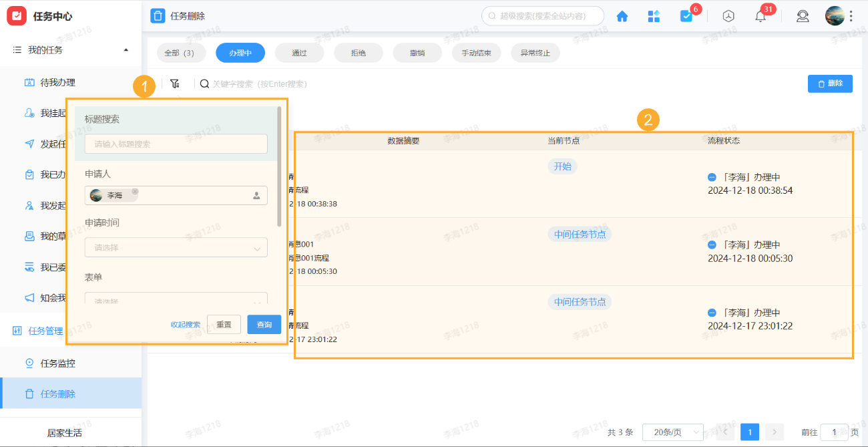Image resolution: width=868 pixels, height=447 pixels.
Task: Open the filter funnel icon above the list
Action: click(x=175, y=83)
